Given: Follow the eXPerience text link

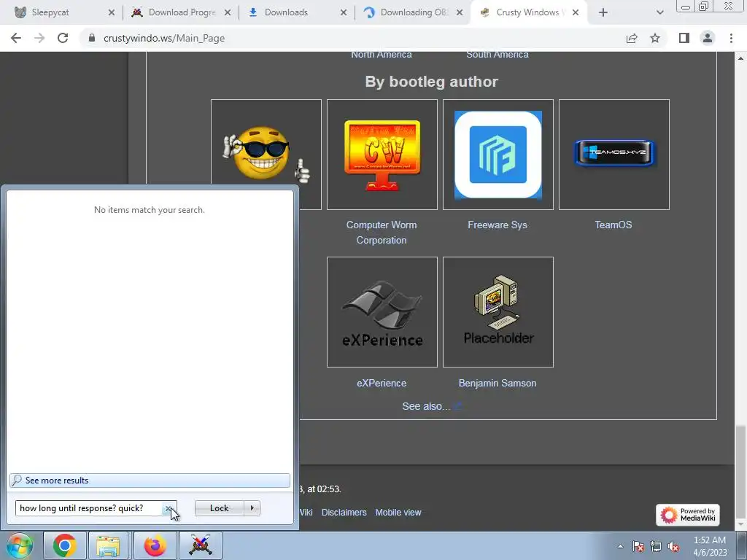Looking at the screenshot, I should [382, 383].
